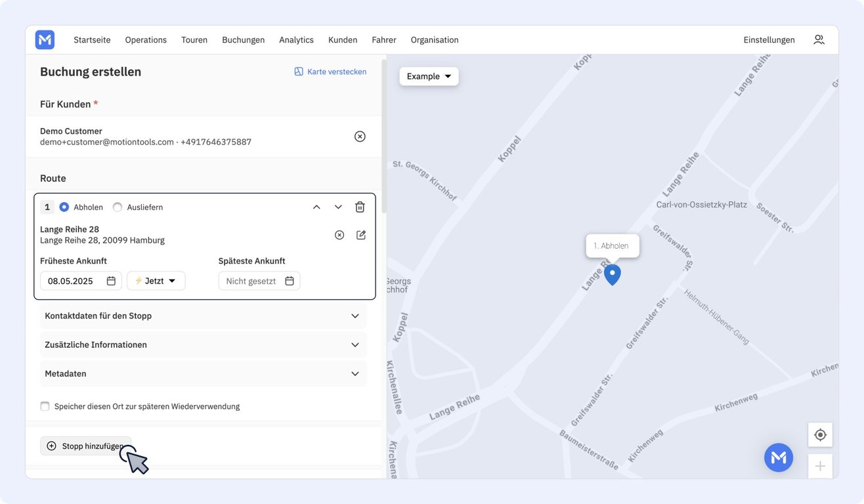864x504 pixels.
Task: Open the Jetzt time dropdown
Action: [x=156, y=281]
